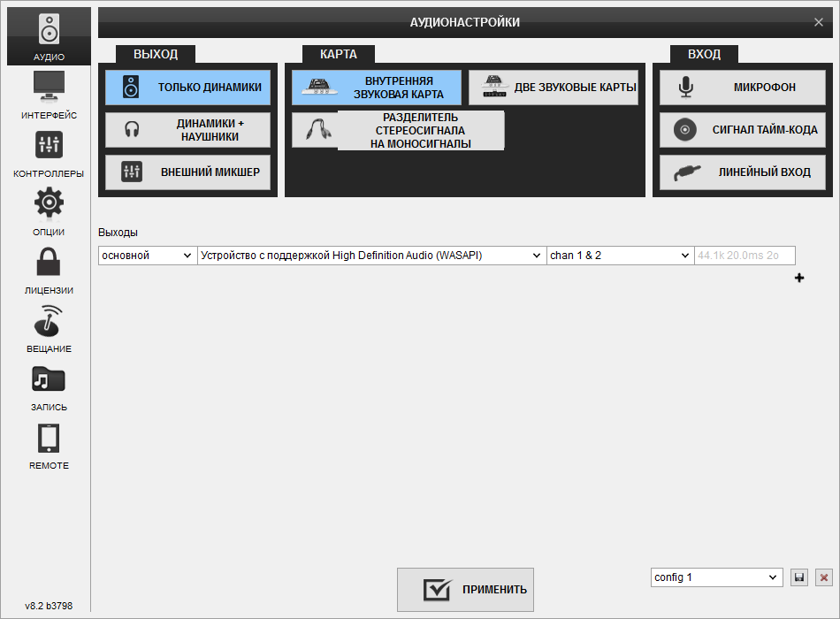Save config with the floppy disk icon

coord(799,577)
